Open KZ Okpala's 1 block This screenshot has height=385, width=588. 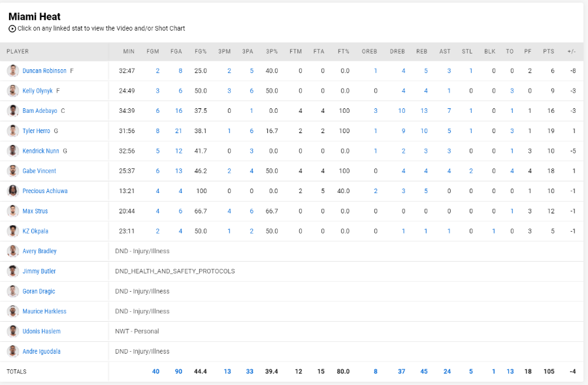point(493,231)
